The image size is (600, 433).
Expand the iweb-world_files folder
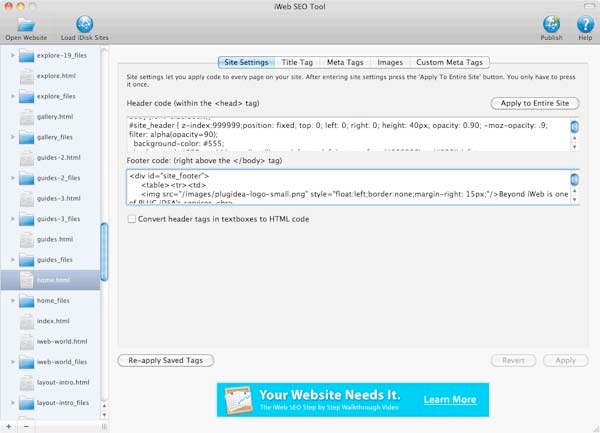(12, 362)
